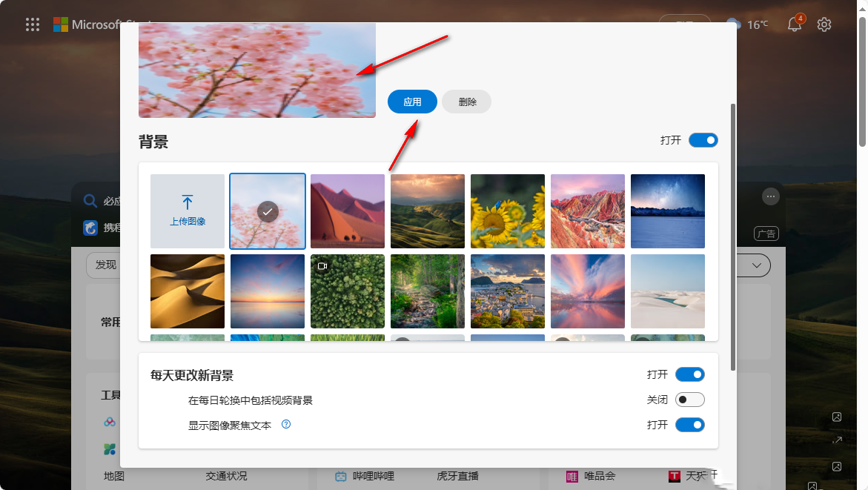Open the 地图 link

pyautogui.click(x=114, y=476)
